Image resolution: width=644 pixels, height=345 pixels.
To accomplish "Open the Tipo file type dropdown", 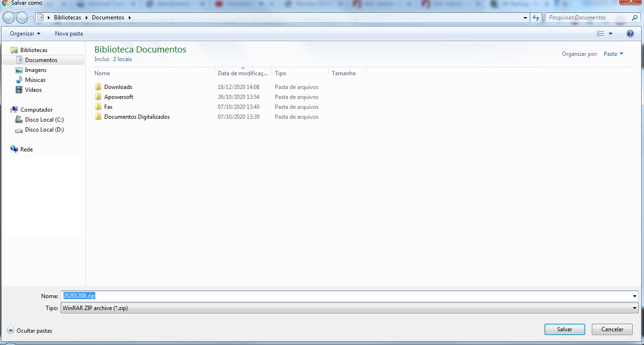I will point(635,308).
